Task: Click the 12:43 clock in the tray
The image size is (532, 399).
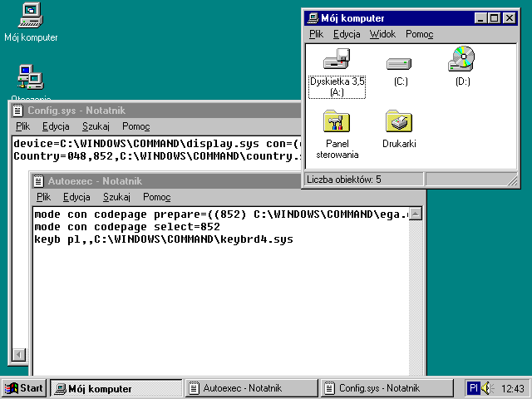Action: coord(512,388)
